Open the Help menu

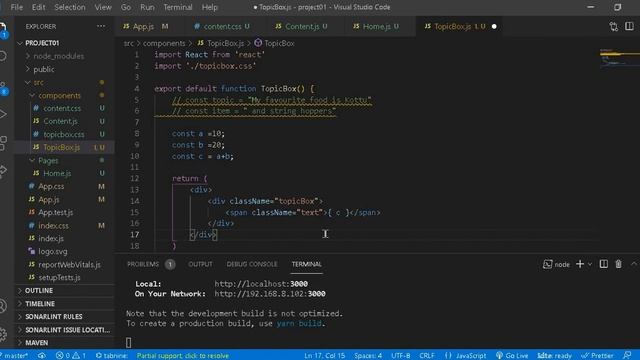click(x=209, y=7)
